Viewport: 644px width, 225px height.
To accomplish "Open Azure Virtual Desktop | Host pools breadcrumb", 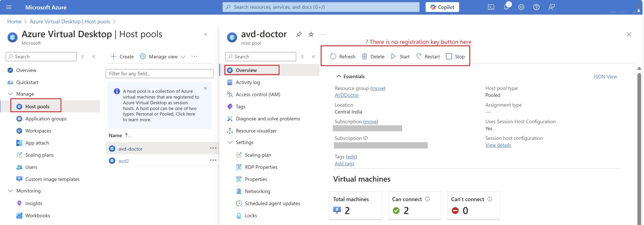I will click(x=70, y=21).
